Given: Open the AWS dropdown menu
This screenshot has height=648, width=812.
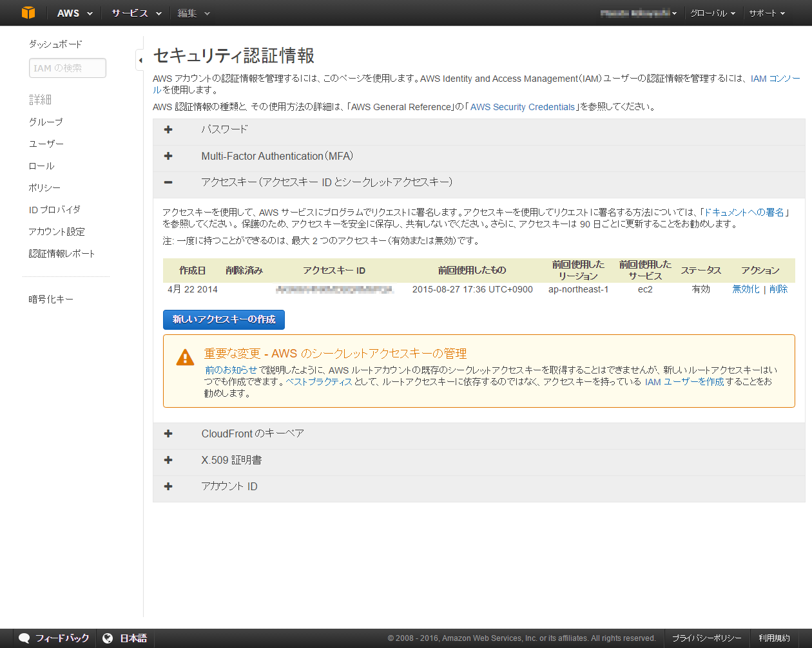Looking at the screenshot, I should click(x=75, y=13).
